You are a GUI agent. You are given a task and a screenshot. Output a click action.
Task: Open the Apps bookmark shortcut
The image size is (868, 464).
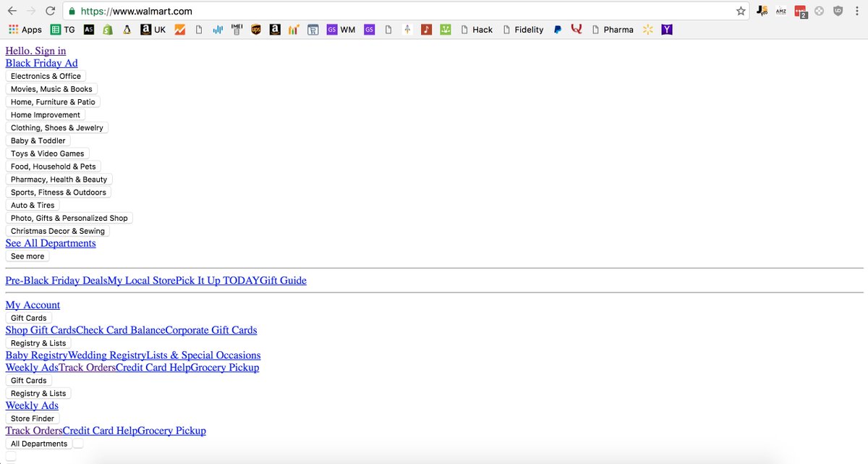(x=25, y=30)
